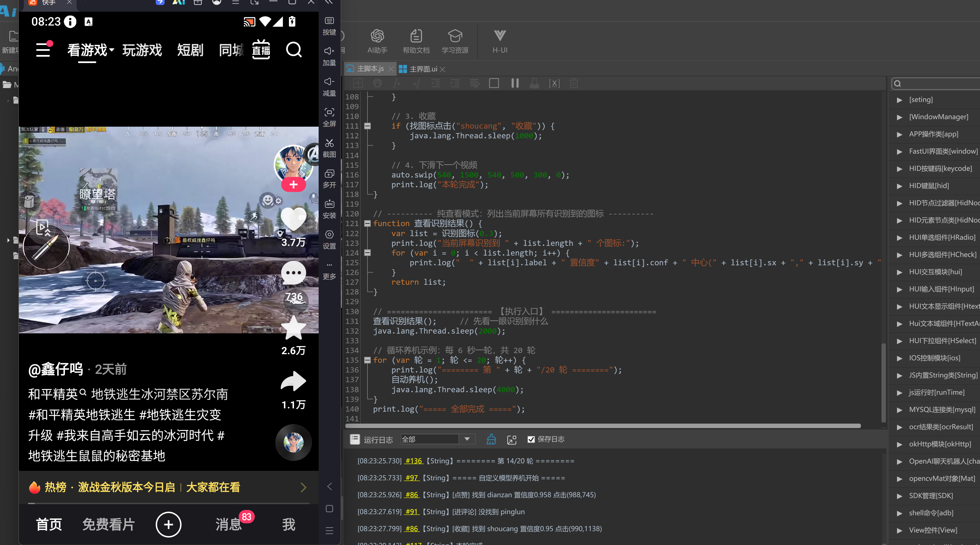The image size is (980, 545).
Task: Open the 我 profile tab
Action: pos(289,524)
